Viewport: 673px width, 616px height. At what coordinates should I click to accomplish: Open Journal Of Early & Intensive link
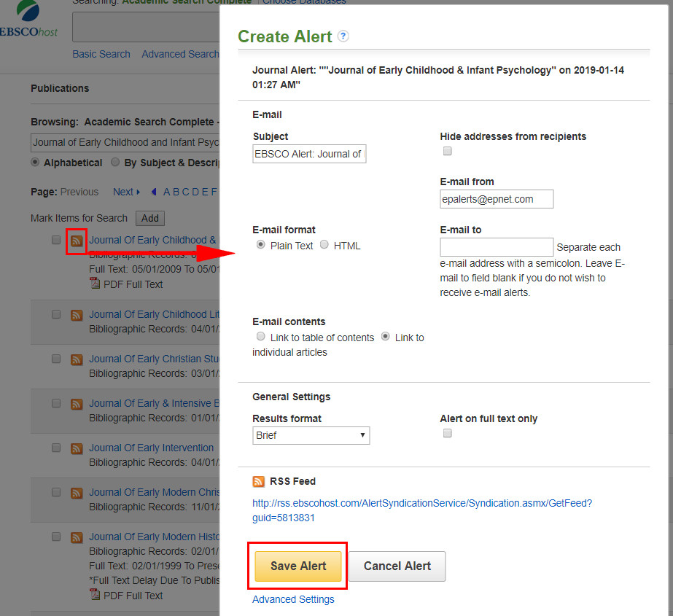(x=154, y=404)
